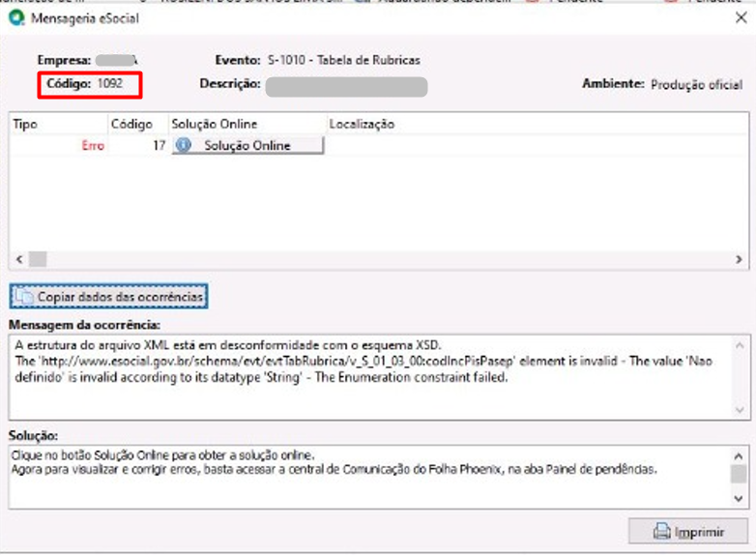Click the printer icon on Imprimir button
This screenshot has height=555, width=756.
661,531
